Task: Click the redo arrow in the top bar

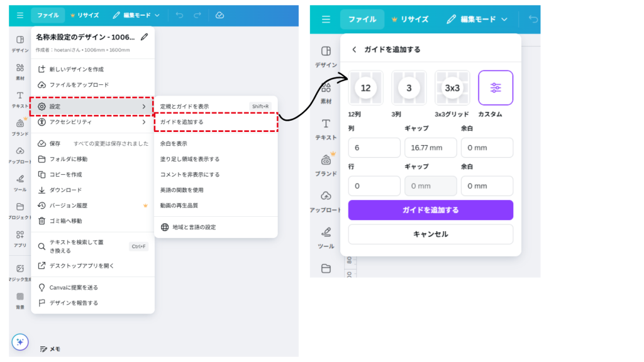Action: tap(197, 15)
